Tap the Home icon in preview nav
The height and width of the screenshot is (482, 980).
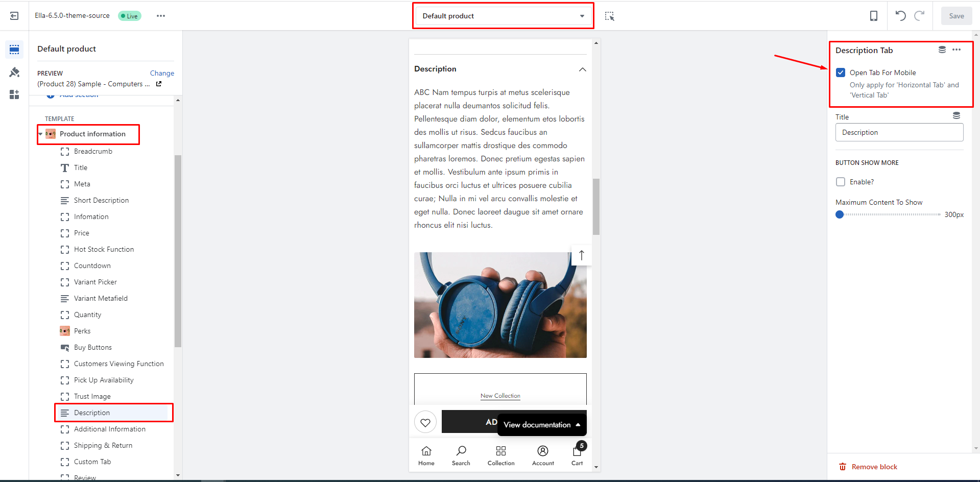pos(426,455)
